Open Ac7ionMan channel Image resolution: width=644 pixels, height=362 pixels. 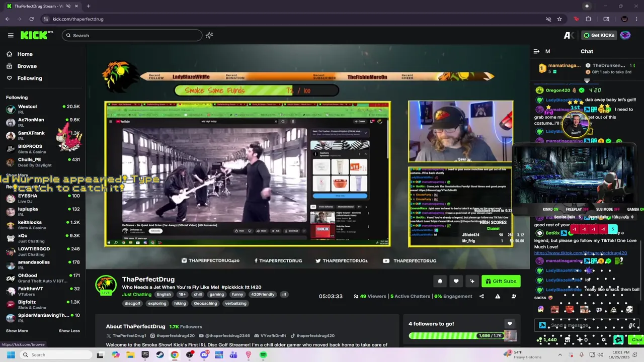point(42,122)
